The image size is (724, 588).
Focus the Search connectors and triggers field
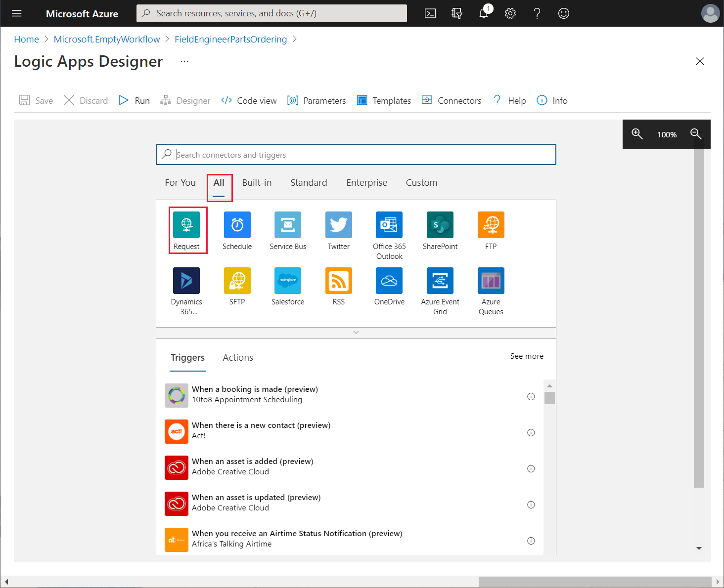pyautogui.click(x=356, y=155)
